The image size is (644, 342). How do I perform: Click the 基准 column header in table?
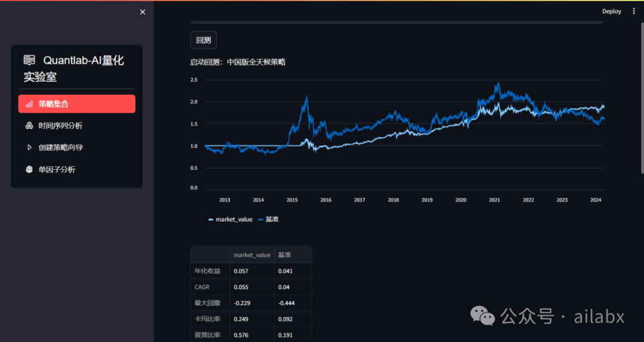[x=293, y=255]
